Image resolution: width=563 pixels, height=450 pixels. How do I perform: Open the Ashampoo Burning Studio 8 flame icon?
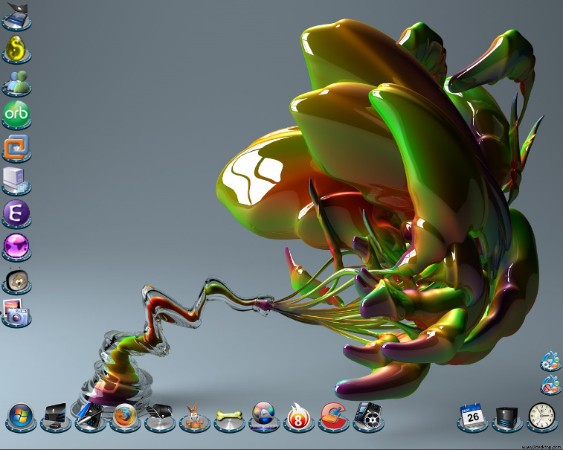(298, 417)
